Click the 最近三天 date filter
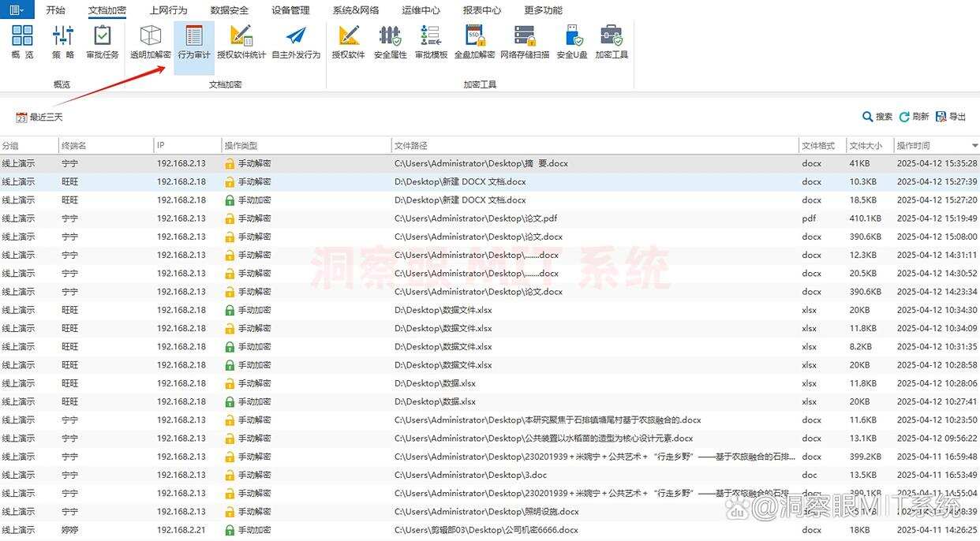The image size is (980, 541). coord(39,116)
